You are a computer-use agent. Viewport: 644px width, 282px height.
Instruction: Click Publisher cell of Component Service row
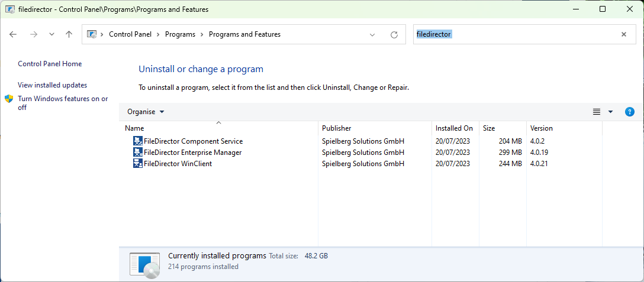tap(363, 141)
